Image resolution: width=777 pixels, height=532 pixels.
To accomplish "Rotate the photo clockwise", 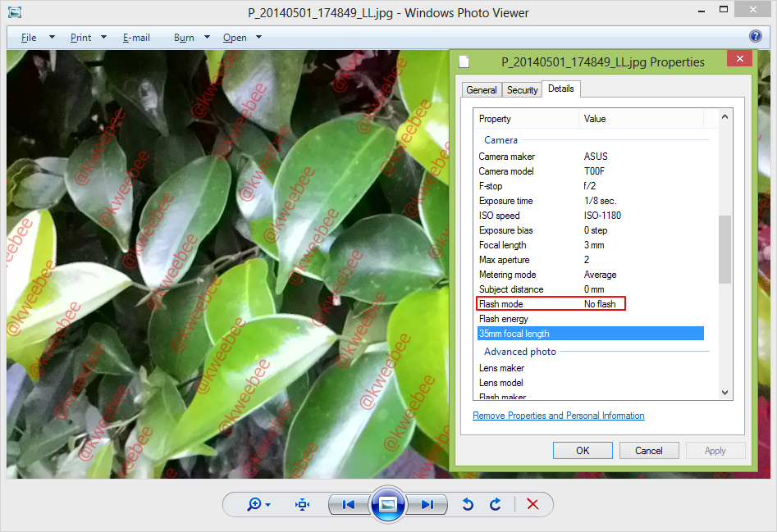I will [495, 504].
